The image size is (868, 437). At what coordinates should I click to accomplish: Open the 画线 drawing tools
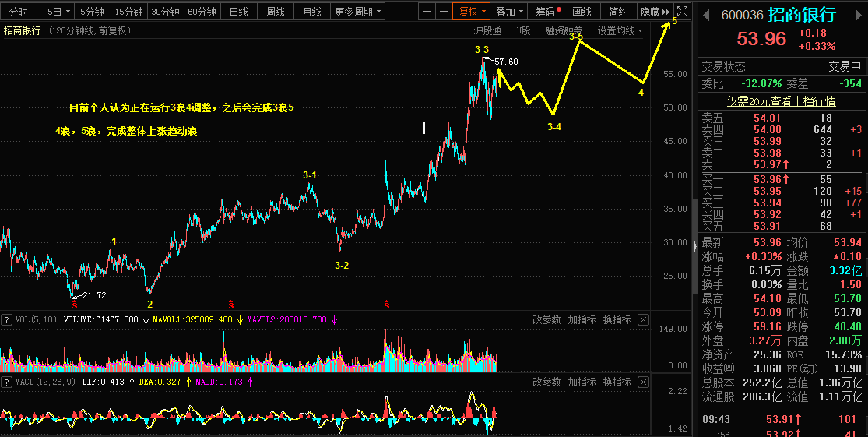point(582,11)
